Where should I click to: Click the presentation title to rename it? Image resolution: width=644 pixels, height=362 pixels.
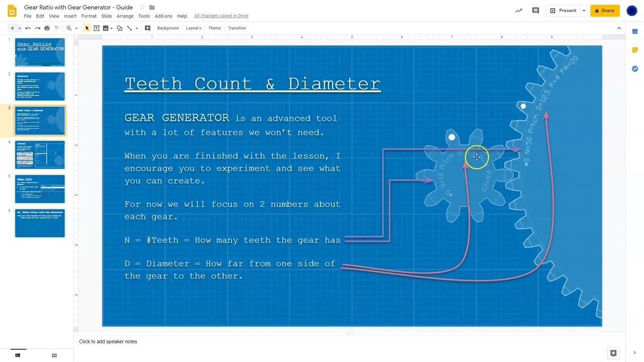[x=78, y=8]
